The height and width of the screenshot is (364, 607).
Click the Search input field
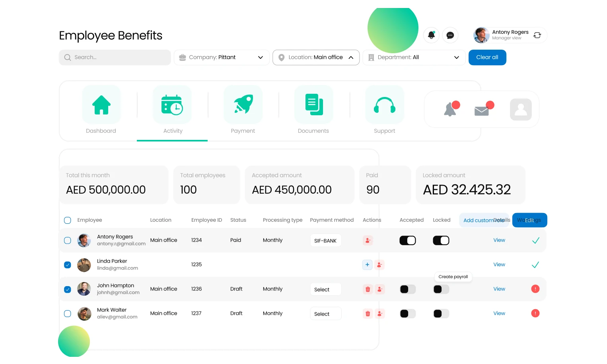point(115,57)
